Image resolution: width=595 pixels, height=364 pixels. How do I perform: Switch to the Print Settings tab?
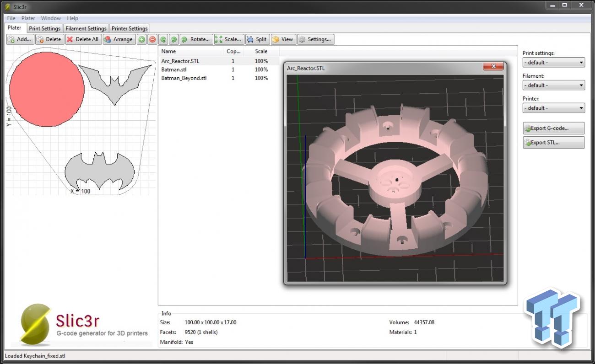click(45, 28)
